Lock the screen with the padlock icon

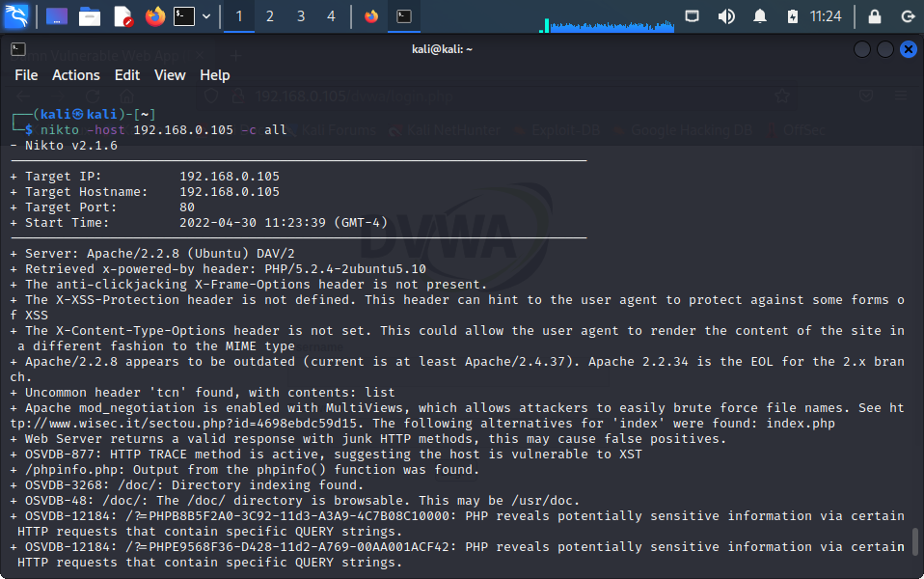875,16
